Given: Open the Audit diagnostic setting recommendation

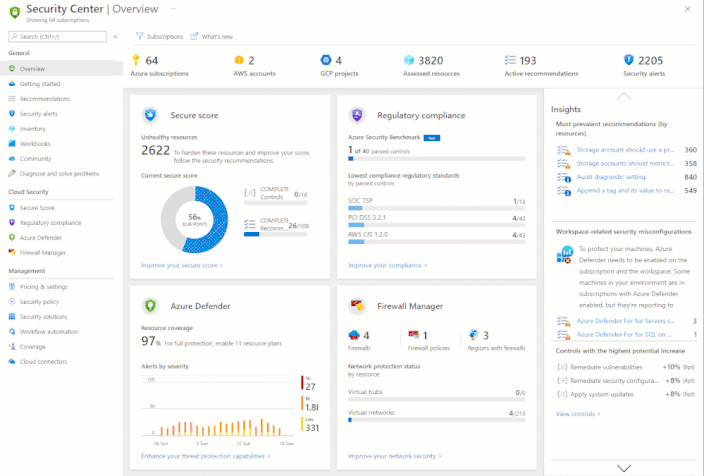Looking at the screenshot, I should click(x=611, y=177).
